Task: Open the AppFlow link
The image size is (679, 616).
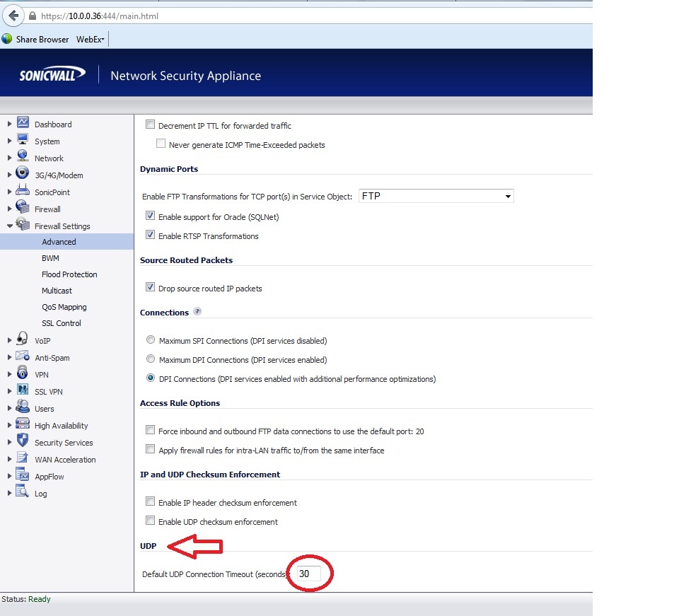Action: click(50, 476)
